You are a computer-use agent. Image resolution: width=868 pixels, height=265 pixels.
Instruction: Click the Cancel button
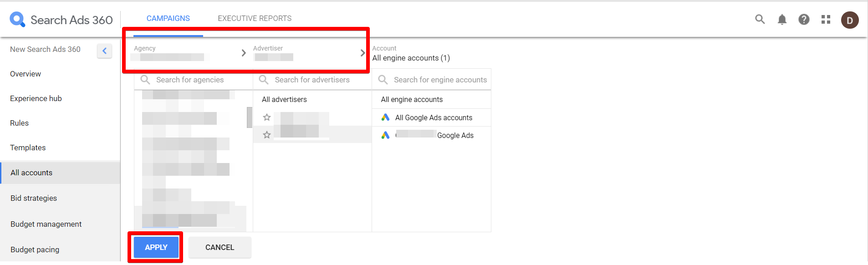(x=220, y=247)
